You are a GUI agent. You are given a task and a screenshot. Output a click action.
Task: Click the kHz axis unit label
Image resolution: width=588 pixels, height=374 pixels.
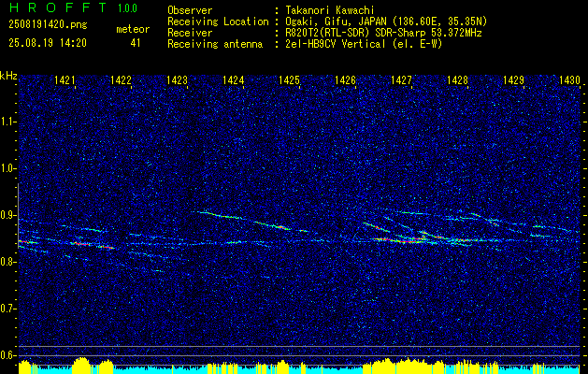pyautogui.click(x=8, y=76)
